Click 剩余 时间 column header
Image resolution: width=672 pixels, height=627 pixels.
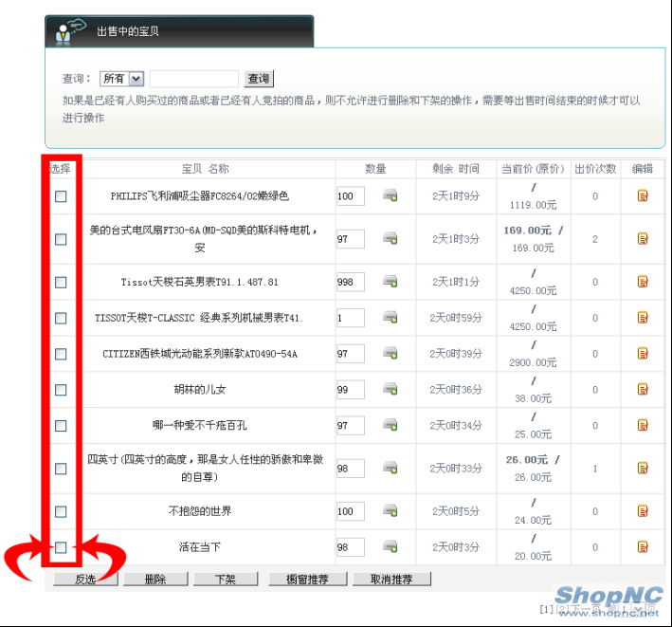(456, 169)
